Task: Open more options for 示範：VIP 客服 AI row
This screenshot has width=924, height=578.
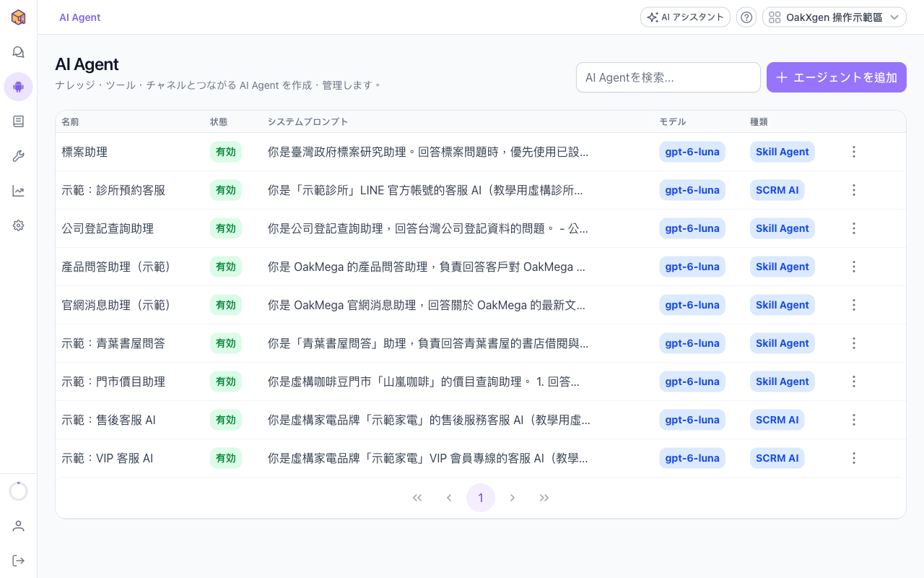Action: (854, 458)
